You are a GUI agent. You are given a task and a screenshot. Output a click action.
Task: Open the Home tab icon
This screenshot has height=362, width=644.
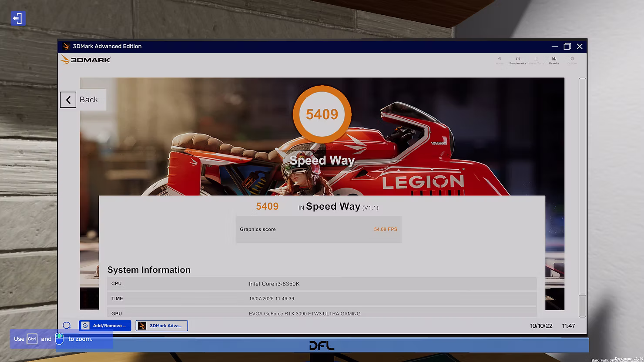coord(500,60)
